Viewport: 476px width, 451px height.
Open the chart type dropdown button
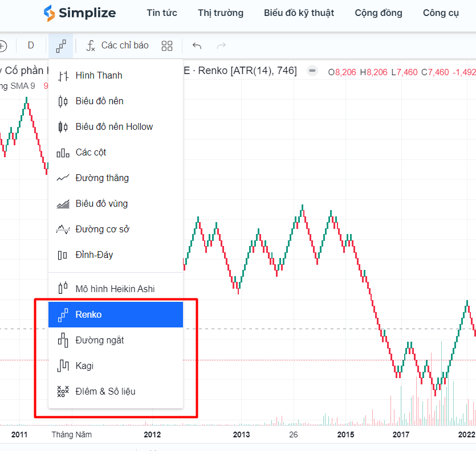pyautogui.click(x=61, y=46)
